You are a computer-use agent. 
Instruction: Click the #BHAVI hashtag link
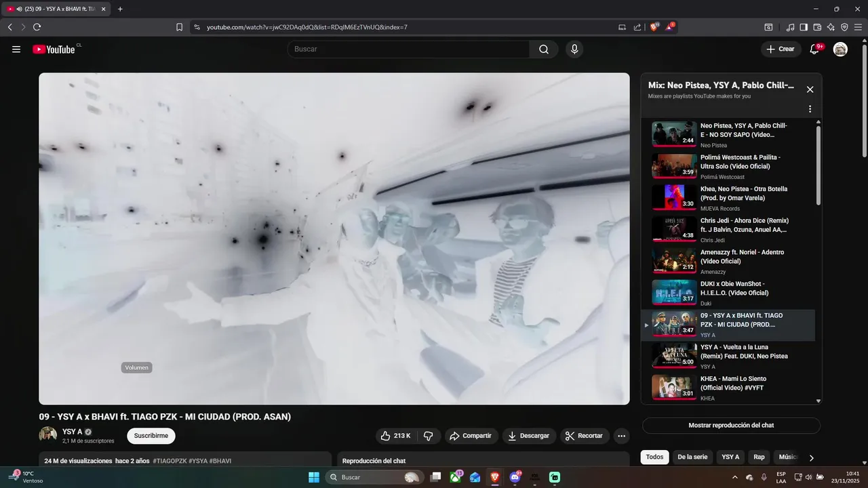coord(220,461)
